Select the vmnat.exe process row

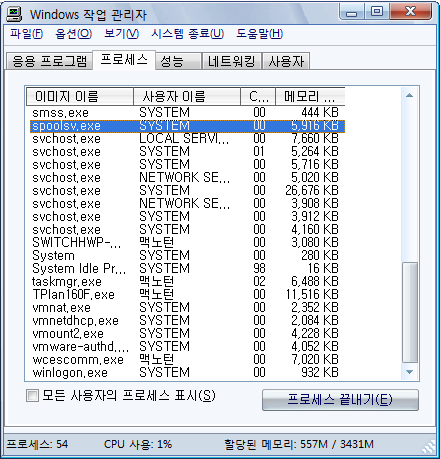tap(186, 308)
